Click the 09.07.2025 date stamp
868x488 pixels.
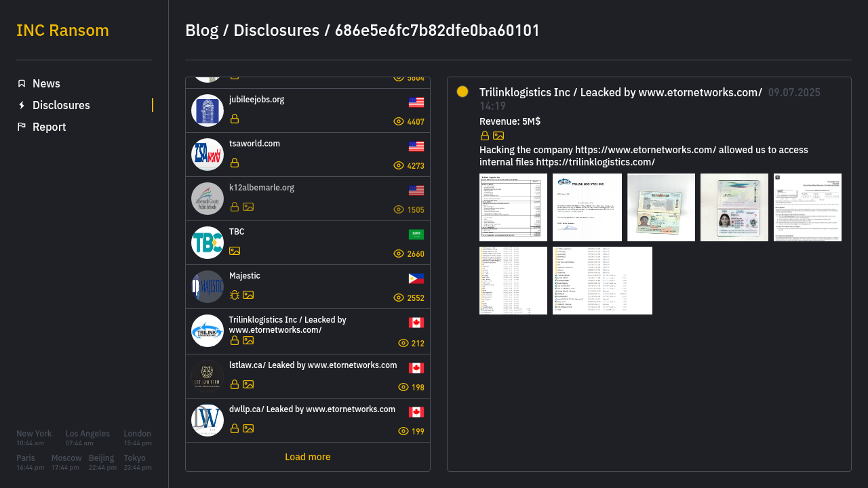(794, 93)
